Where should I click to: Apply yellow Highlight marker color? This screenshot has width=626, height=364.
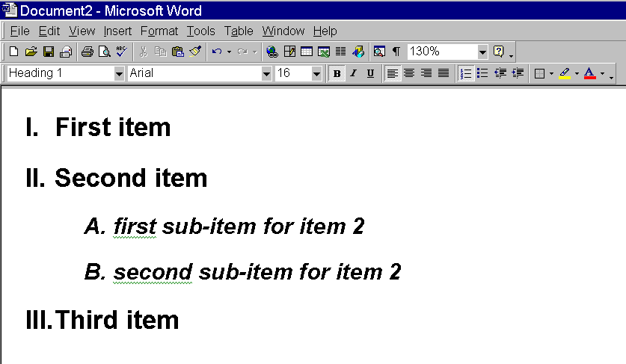tap(565, 73)
